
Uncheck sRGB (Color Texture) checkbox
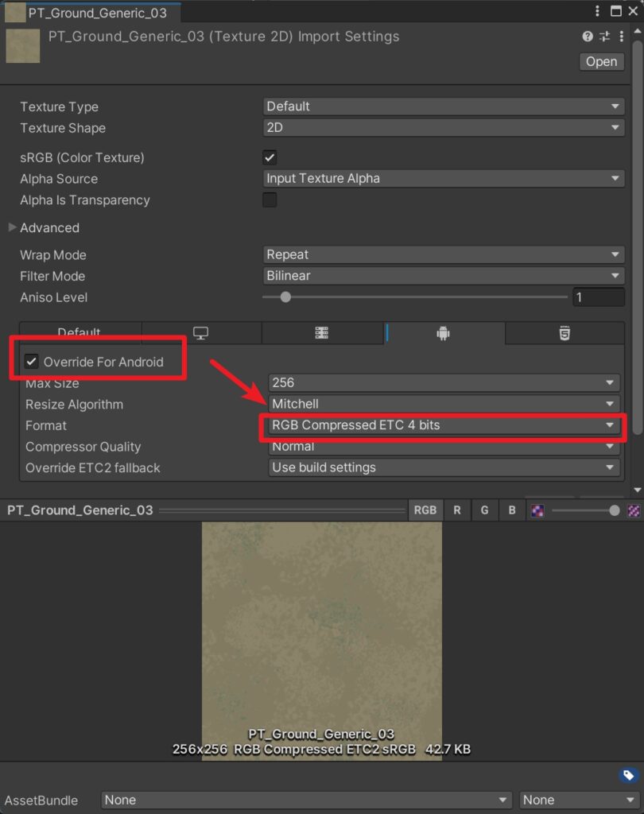click(270, 157)
